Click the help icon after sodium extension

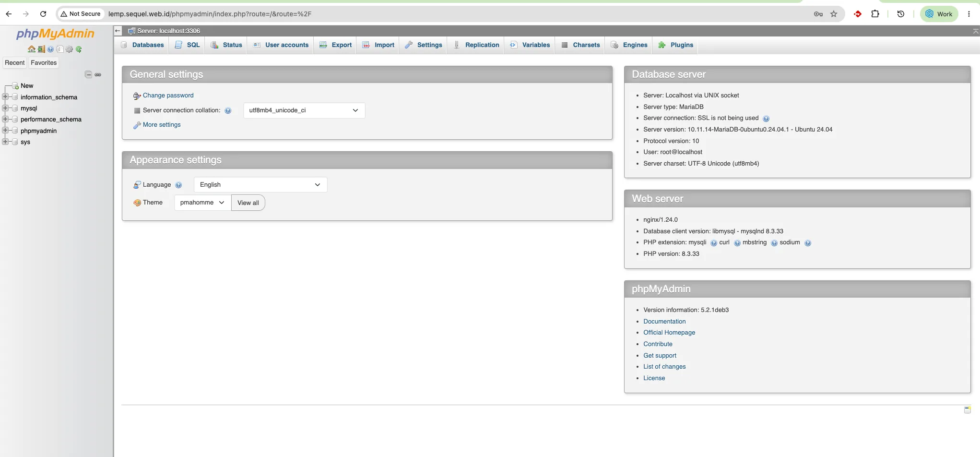pyautogui.click(x=808, y=243)
